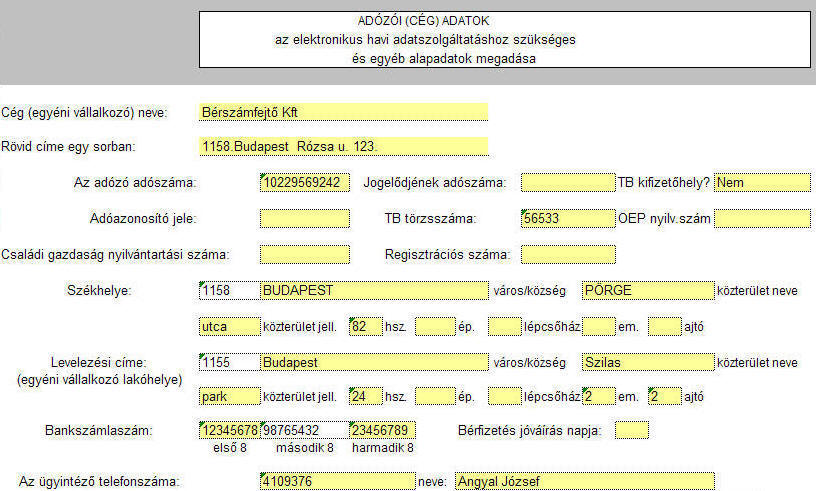Click the 'Az ügyintéző telefonszáma:' label
This screenshot has height=491, width=816.
99,482
